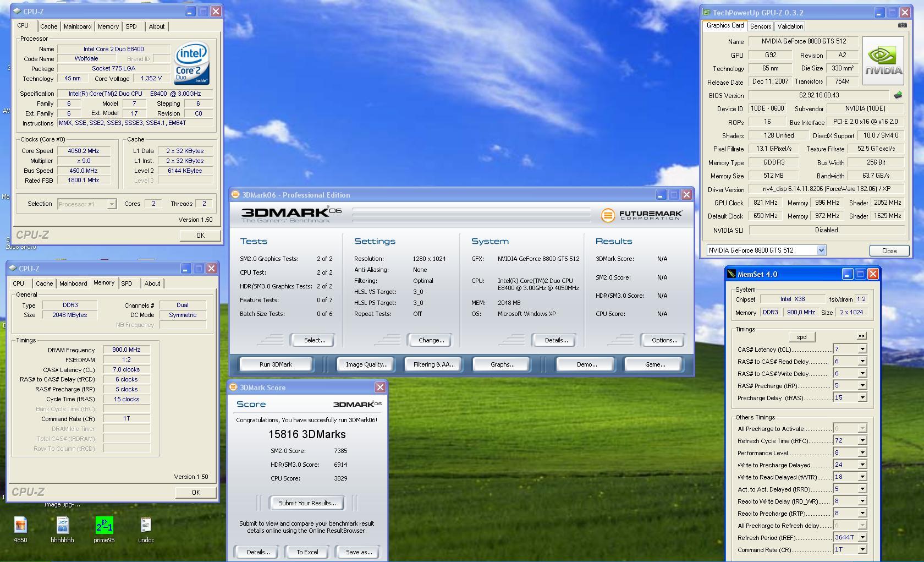This screenshot has height=562, width=924.
Task: Click the GPU-Z camera screenshot icon
Action: tap(902, 25)
